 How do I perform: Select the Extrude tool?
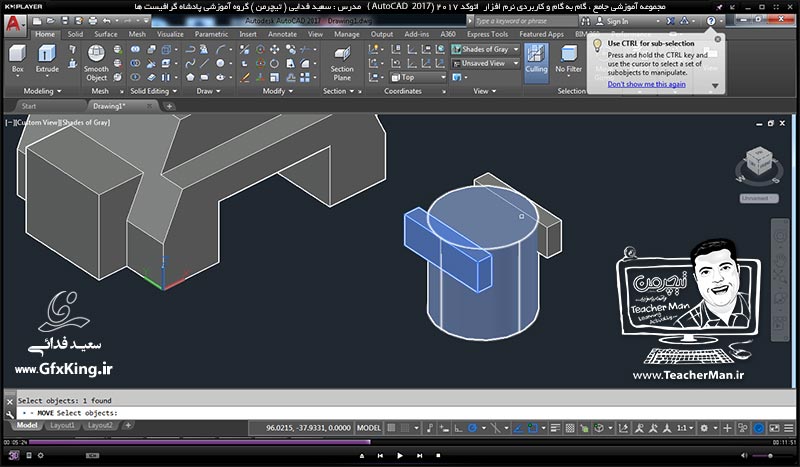pos(47,59)
